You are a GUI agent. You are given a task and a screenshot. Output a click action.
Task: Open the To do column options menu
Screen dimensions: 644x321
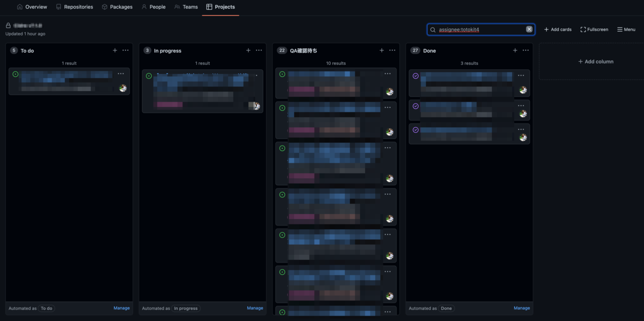pos(126,50)
